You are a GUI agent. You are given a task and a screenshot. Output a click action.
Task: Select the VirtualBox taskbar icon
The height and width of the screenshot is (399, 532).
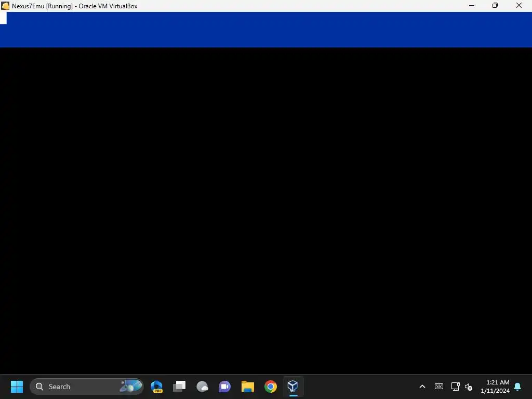click(293, 386)
